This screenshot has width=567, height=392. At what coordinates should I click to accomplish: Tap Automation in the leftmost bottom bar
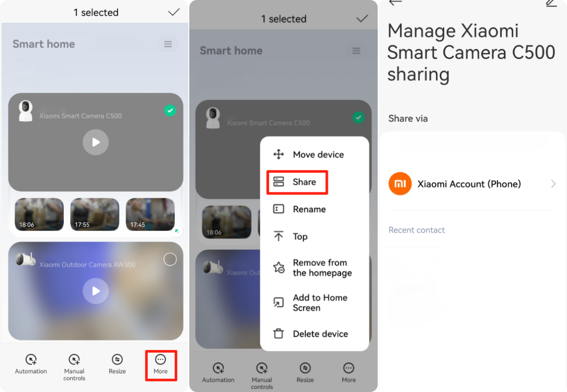(31, 365)
